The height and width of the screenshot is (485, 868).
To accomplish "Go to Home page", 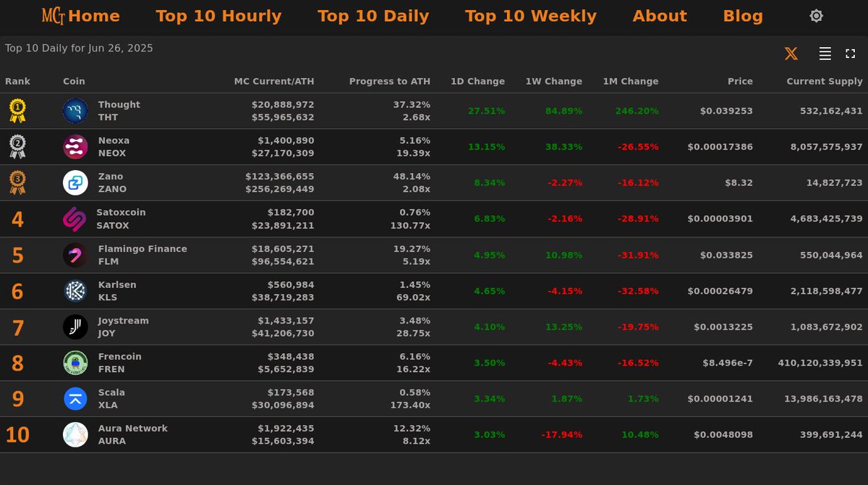I will [x=94, y=16].
